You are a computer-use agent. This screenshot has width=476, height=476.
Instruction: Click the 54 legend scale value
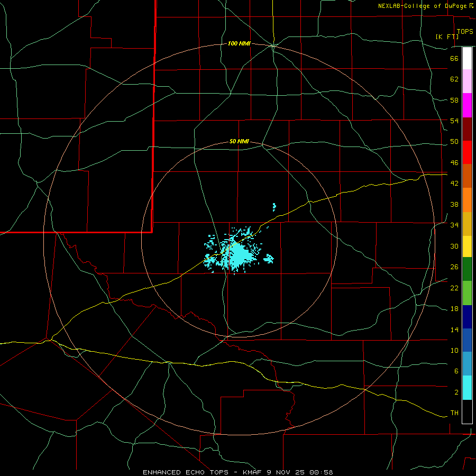[x=454, y=121]
